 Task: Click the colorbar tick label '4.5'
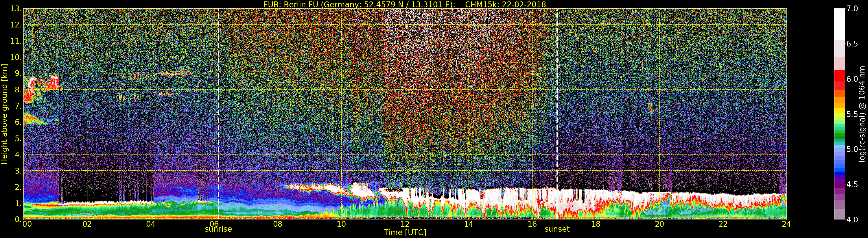[x=852, y=185]
